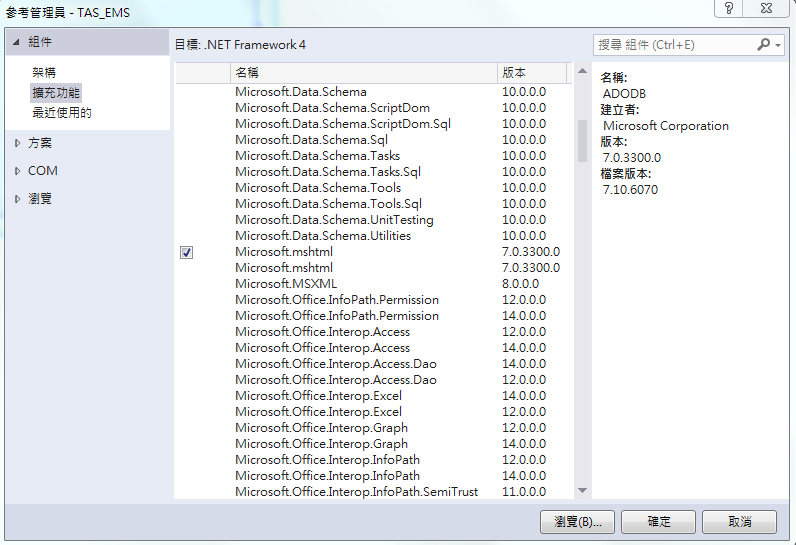Select Microsoft.Data.Schema.Tools.Sql row
The height and width of the screenshot is (545, 796).
click(374, 204)
